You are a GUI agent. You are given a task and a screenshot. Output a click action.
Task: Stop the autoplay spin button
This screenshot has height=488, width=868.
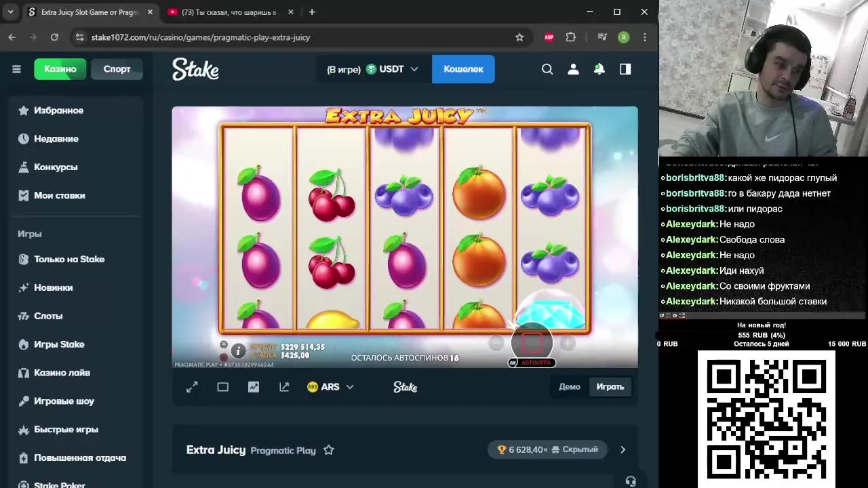point(532,343)
